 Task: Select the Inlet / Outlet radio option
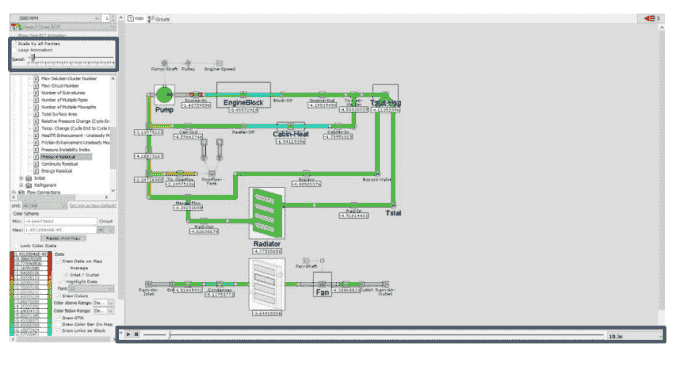67,275
